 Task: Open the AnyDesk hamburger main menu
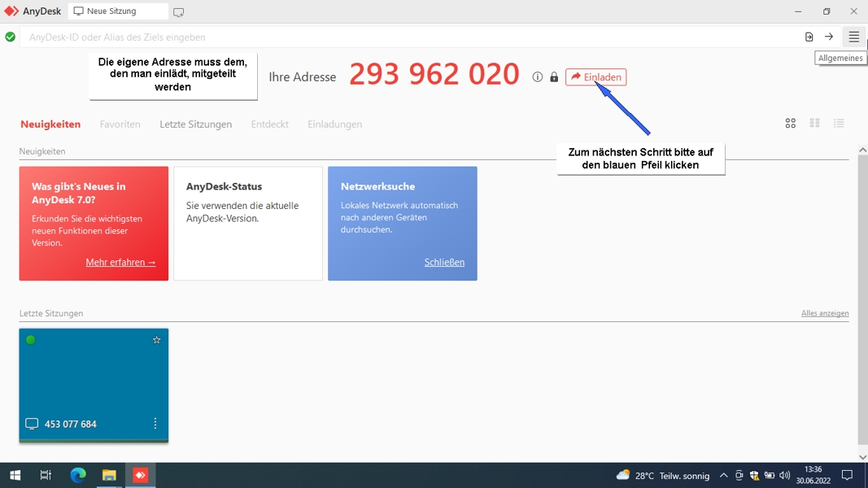pos(853,37)
